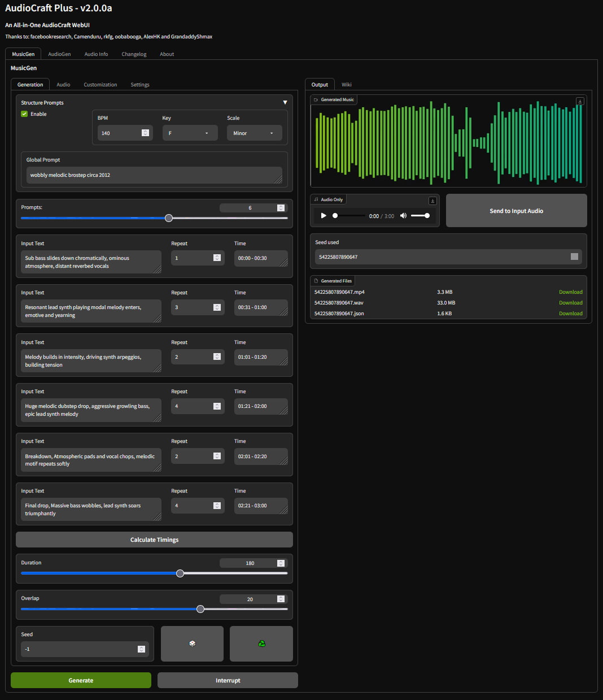Click Send to Input Audio
This screenshot has height=700, width=603.
pyautogui.click(x=516, y=211)
